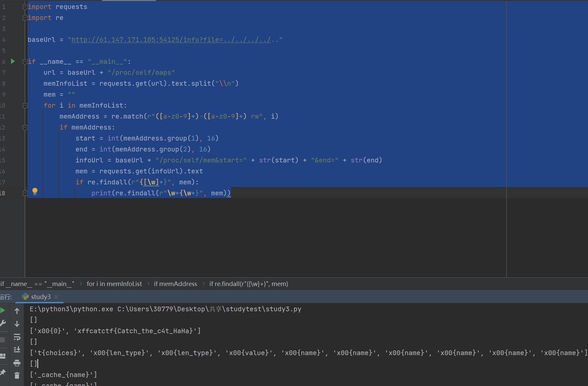The height and width of the screenshot is (386, 588).
Task: Open run configuration via wrench icon
Action: point(2,324)
